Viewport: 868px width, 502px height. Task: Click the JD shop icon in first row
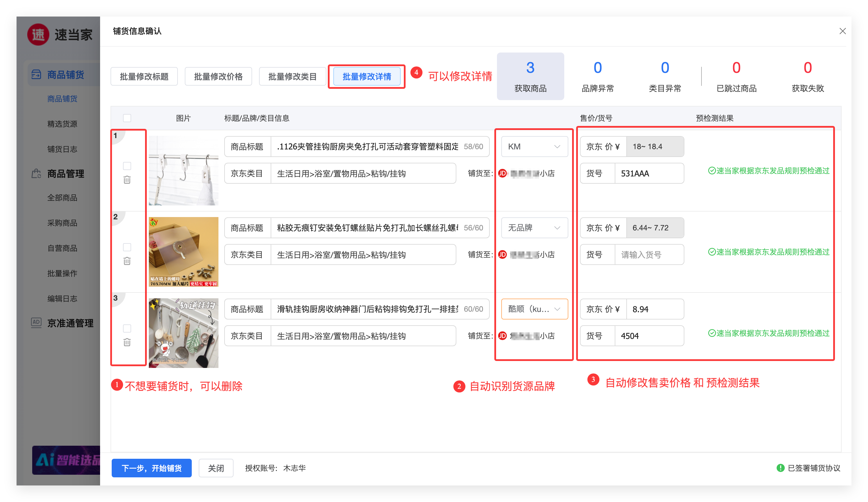point(502,173)
